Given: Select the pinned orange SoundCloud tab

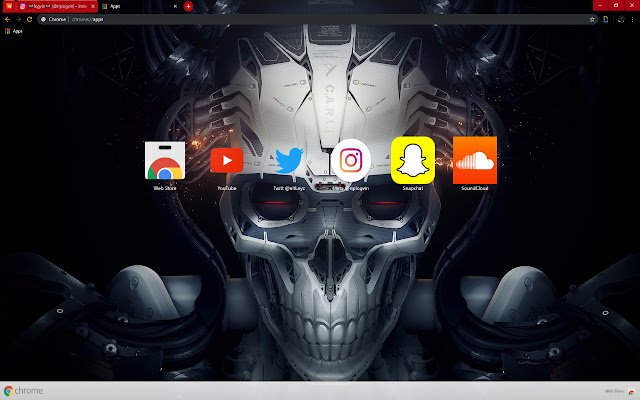Looking at the screenshot, I should (9, 6).
